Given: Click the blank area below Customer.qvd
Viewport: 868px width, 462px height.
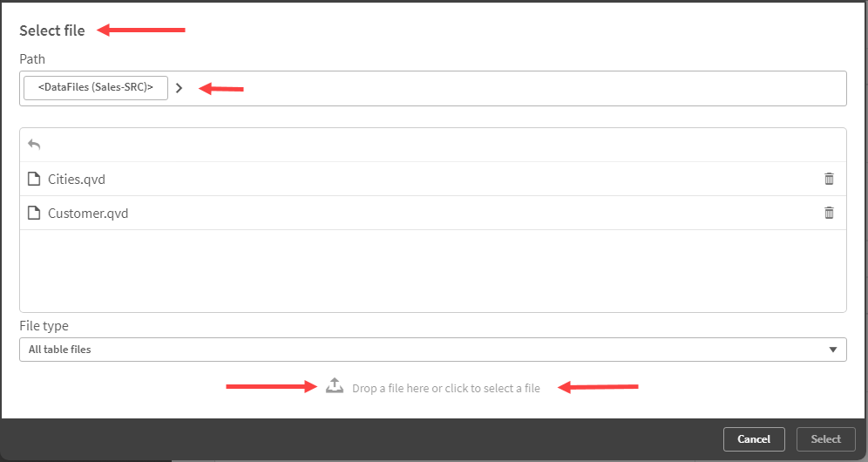Looking at the screenshot, I should coord(432,270).
